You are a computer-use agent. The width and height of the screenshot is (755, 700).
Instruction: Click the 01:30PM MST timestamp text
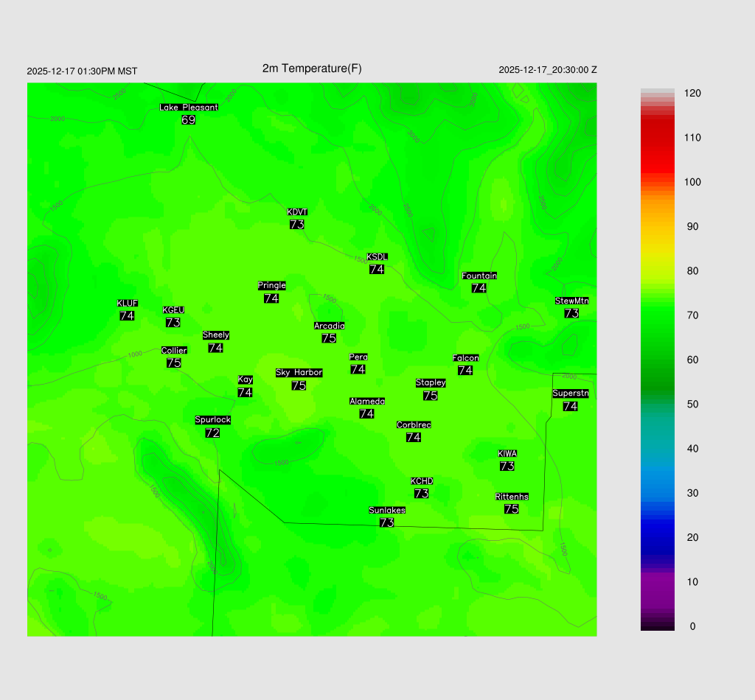pos(109,71)
